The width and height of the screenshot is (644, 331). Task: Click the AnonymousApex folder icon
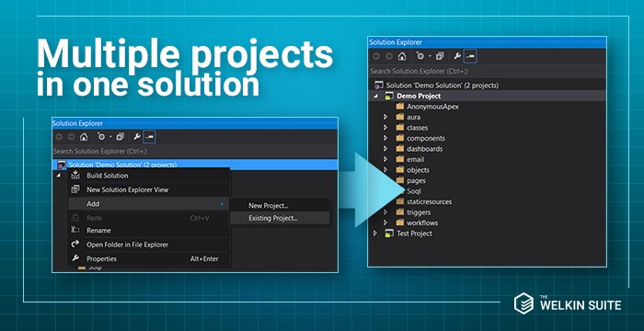click(400, 107)
